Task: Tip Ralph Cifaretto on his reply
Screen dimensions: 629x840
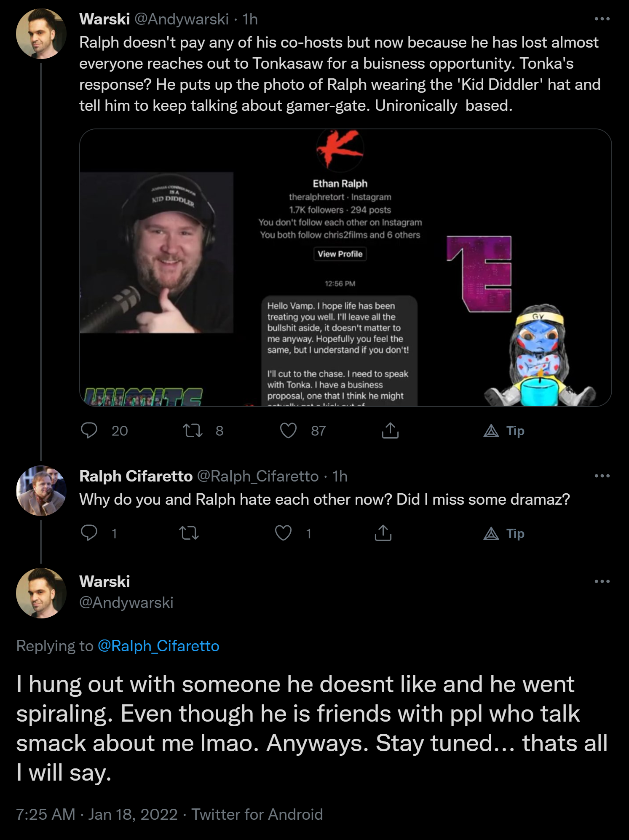Action: point(504,533)
